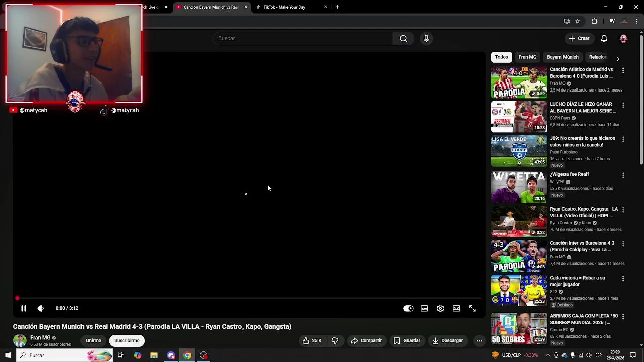Viewport: 644px width, 362px height.
Task: Mute the video with the speaker icon
Action: tap(41, 308)
